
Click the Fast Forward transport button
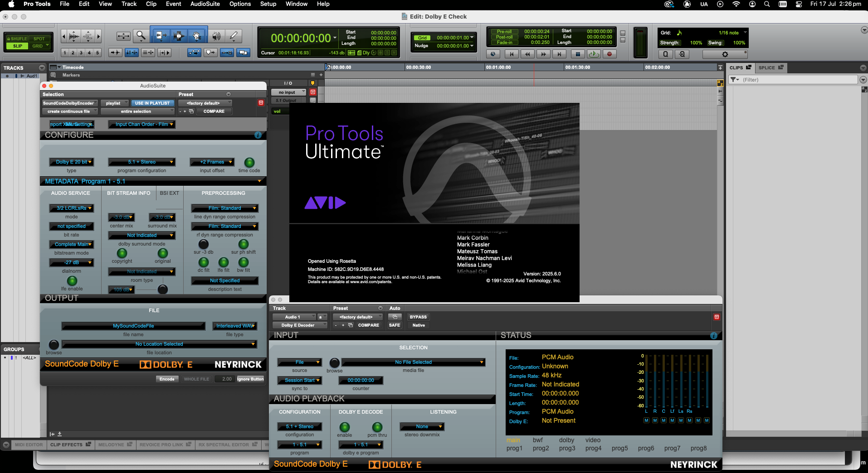pos(543,54)
